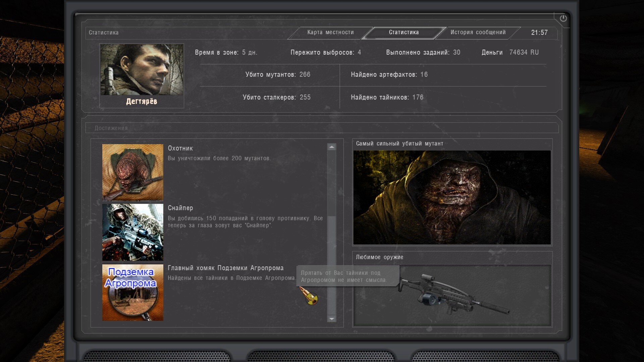Click the Охотник achievement title
Screen dimensions: 644x362
pos(180,148)
